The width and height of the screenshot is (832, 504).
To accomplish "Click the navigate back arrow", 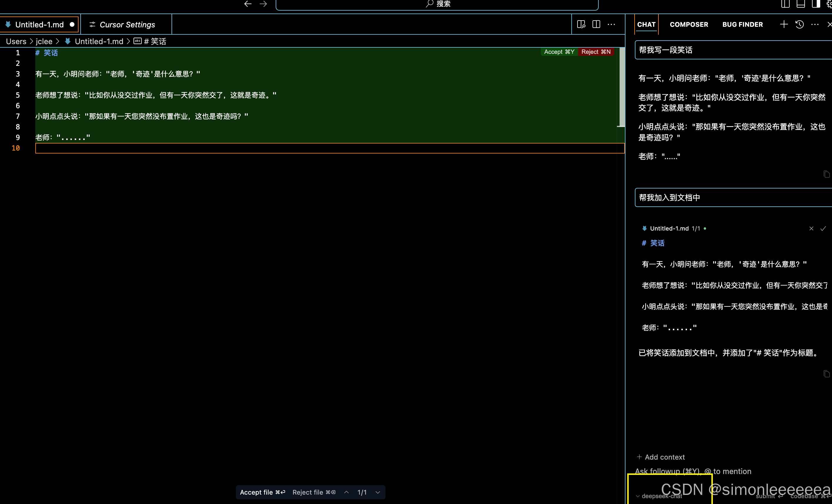I will click(x=248, y=4).
